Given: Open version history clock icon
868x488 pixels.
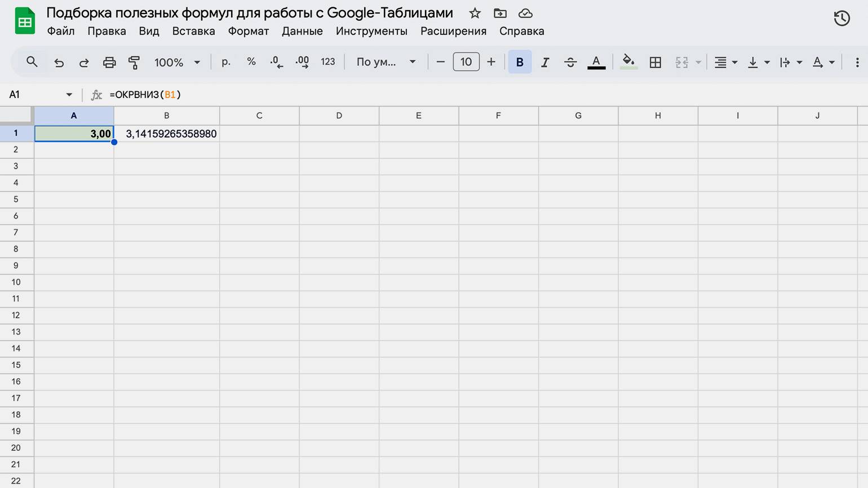Looking at the screenshot, I should click(842, 18).
